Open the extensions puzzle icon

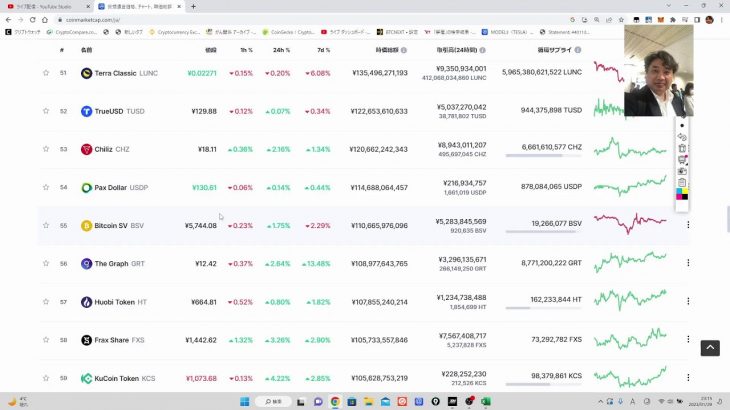click(x=673, y=20)
